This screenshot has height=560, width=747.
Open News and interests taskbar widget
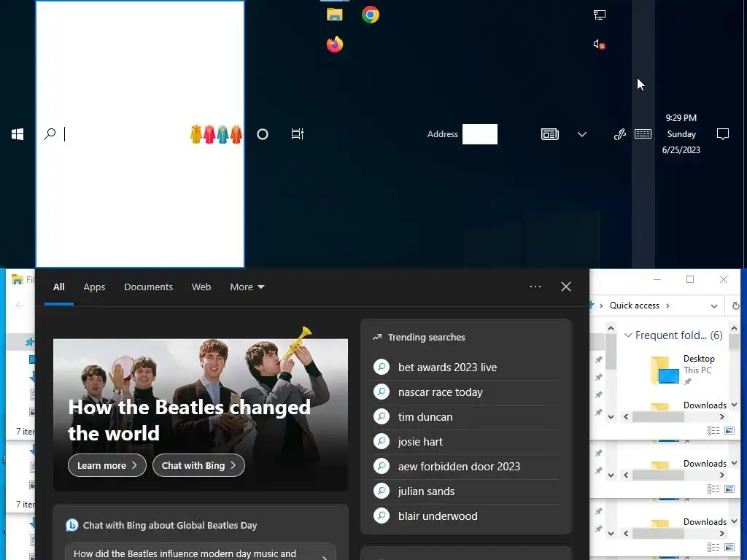click(x=550, y=134)
